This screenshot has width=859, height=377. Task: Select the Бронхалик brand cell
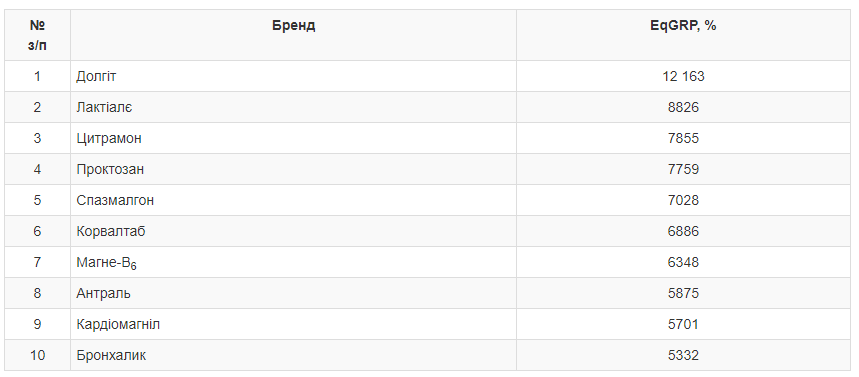pos(293,356)
